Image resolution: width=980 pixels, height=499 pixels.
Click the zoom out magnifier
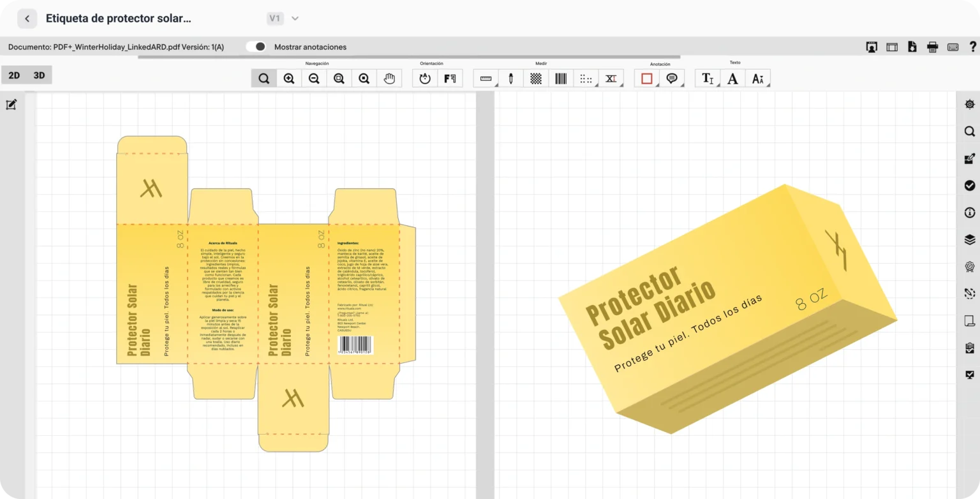tap(314, 78)
